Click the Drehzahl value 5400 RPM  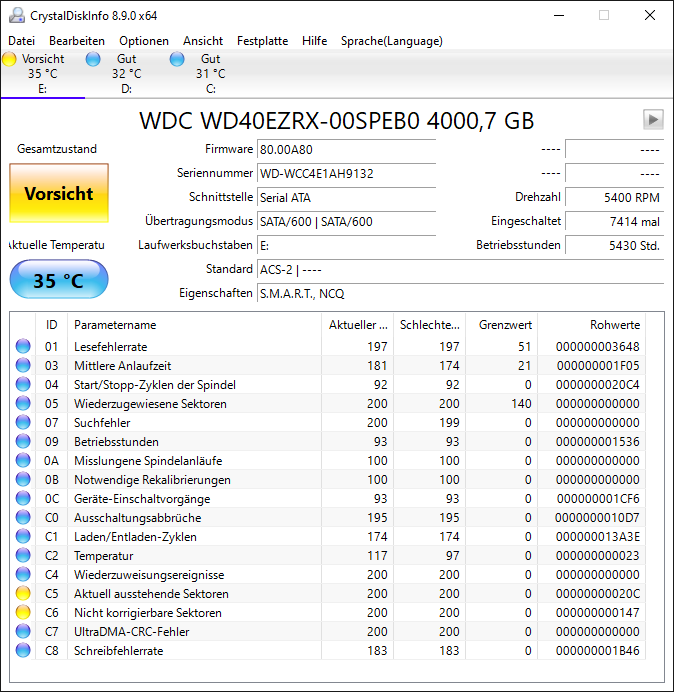click(614, 197)
